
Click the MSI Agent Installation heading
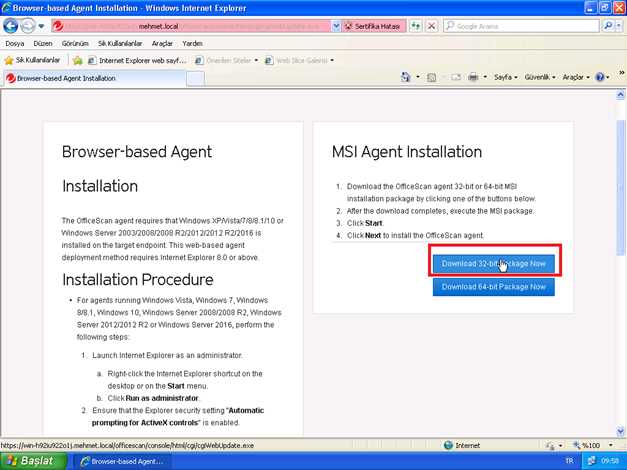[x=407, y=152]
